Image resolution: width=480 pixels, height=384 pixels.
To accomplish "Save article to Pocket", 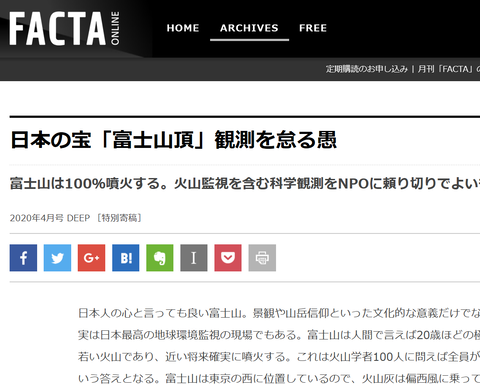I will pyautogui.click(x=228, y=258).
